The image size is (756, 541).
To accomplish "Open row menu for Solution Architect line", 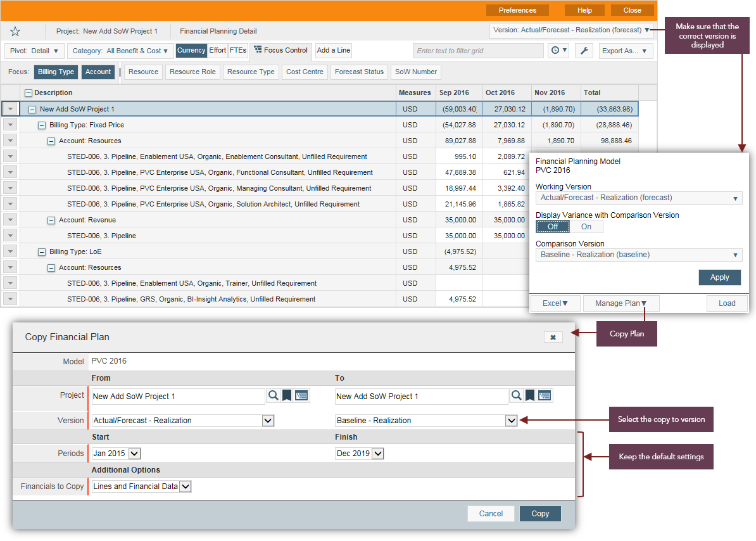I will [x=10, y=204].
